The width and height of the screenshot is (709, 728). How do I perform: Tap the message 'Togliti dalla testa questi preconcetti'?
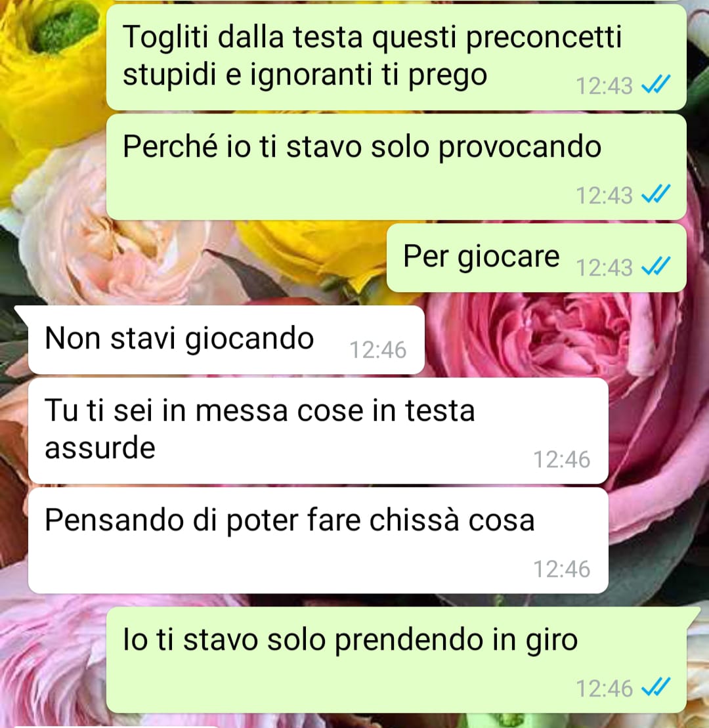click(x=396, y=57)
